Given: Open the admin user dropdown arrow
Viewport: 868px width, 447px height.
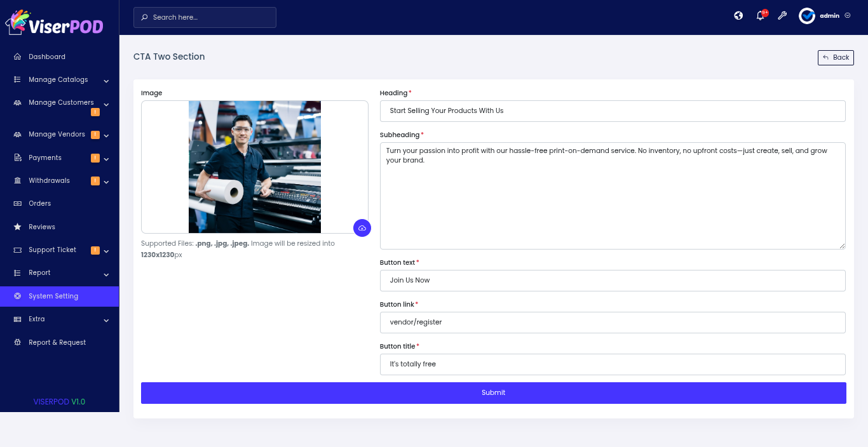Looking at the screenshot, I should click(x=848, y=16).
